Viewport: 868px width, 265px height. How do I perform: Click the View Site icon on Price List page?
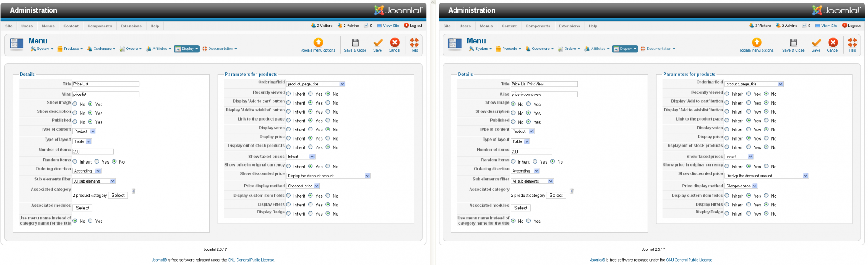coord(379,26)
